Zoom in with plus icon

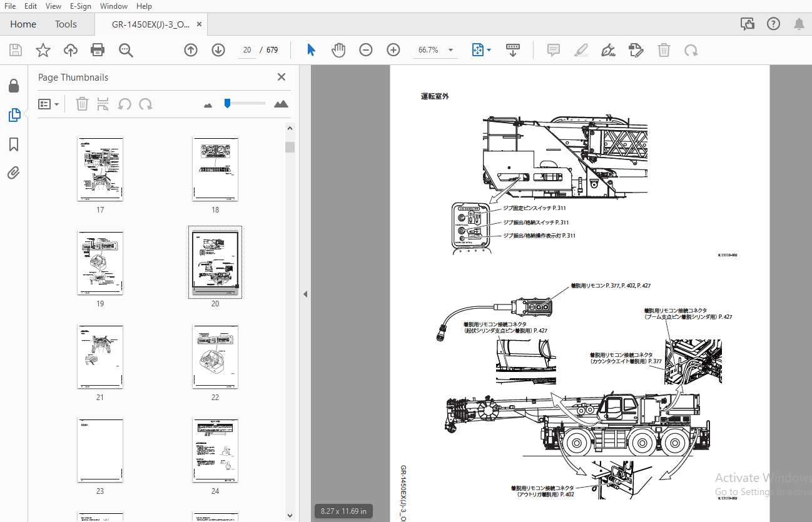[393, 50]
